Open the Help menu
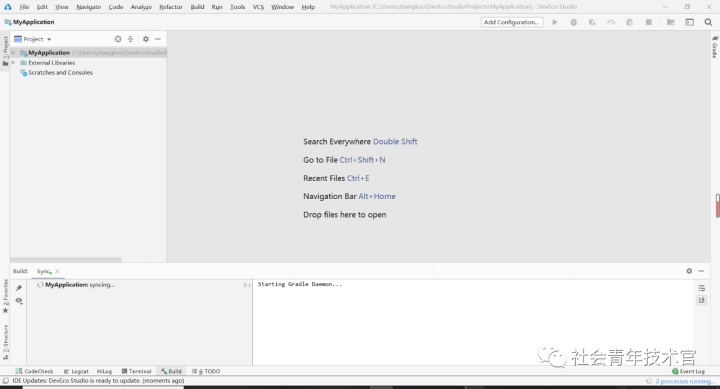 [x=308, y=7]
